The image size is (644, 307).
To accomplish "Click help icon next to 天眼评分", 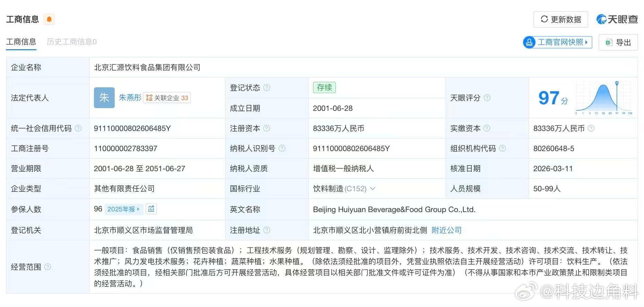I will 487,98.
